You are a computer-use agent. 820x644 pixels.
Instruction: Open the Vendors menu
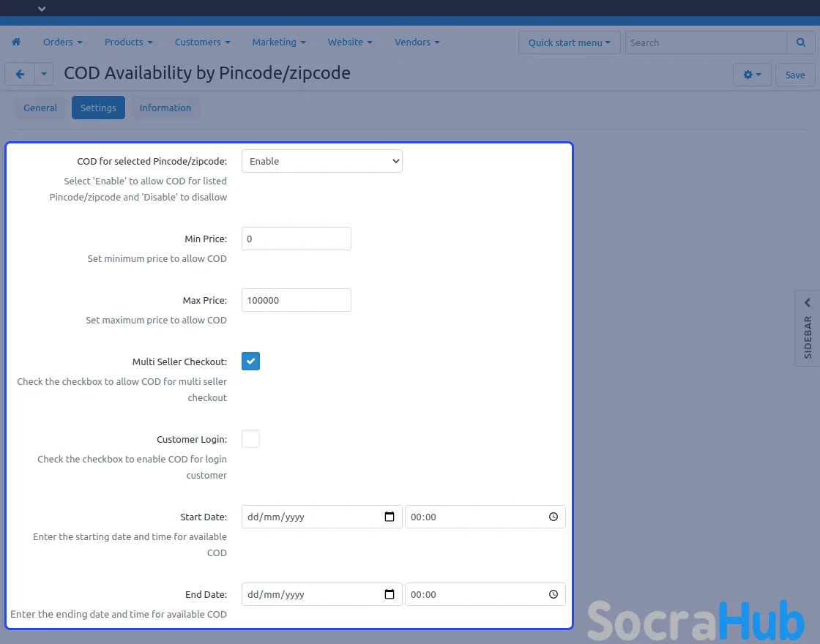[417, 42]
